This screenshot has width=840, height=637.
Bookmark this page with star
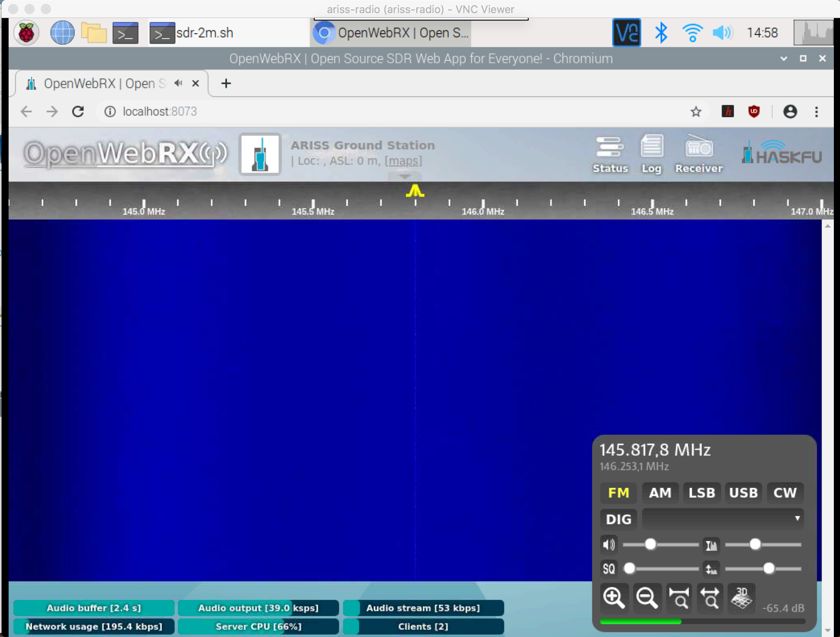coord(696,111)
